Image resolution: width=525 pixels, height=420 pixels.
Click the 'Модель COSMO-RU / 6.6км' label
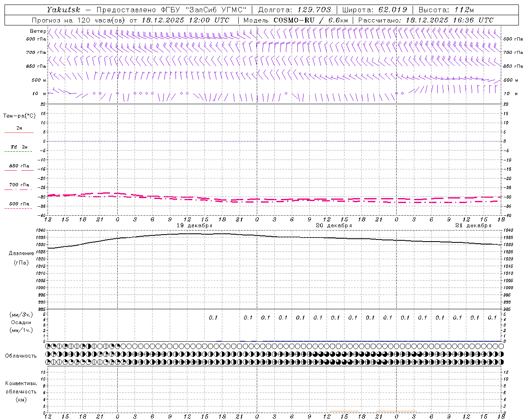[x=296, y=20]
